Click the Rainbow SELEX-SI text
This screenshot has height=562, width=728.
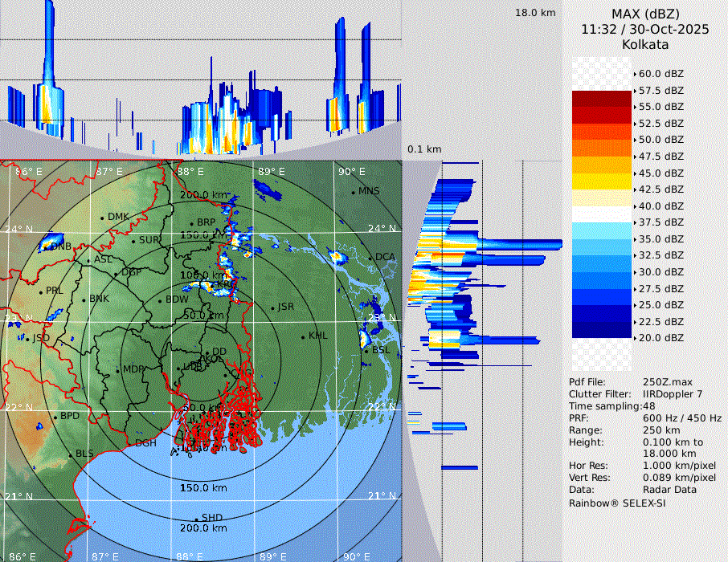tap(617, 503)
